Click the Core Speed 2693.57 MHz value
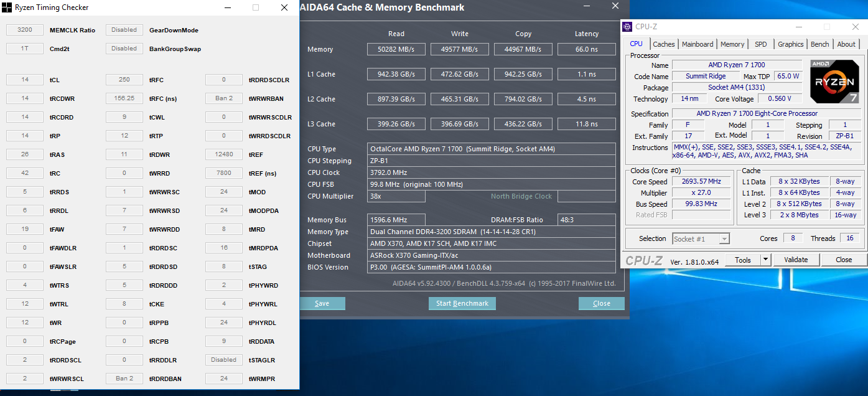The height and width of the screenshot is (396, 868). pos(702,182)
